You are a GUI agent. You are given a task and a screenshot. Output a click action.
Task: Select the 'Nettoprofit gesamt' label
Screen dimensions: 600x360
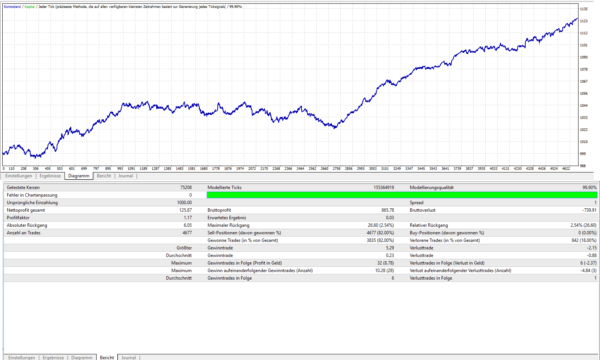click(x=26, y=210)
